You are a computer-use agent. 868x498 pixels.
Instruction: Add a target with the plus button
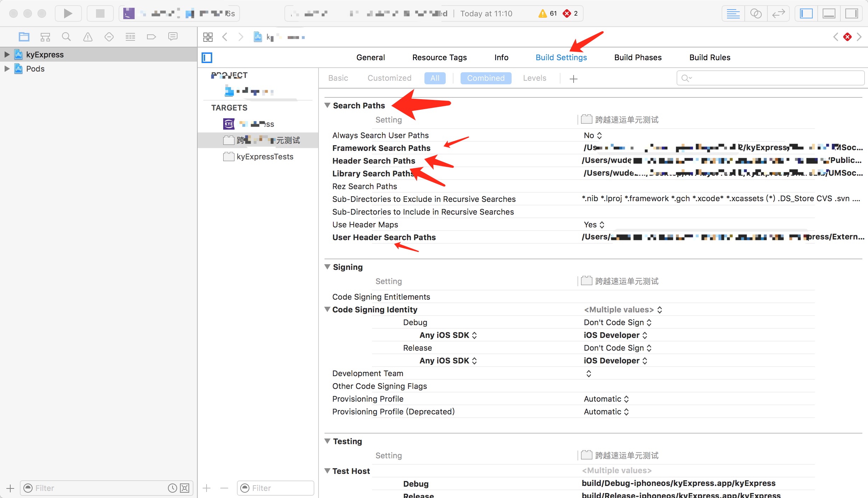tap(207, 488)
